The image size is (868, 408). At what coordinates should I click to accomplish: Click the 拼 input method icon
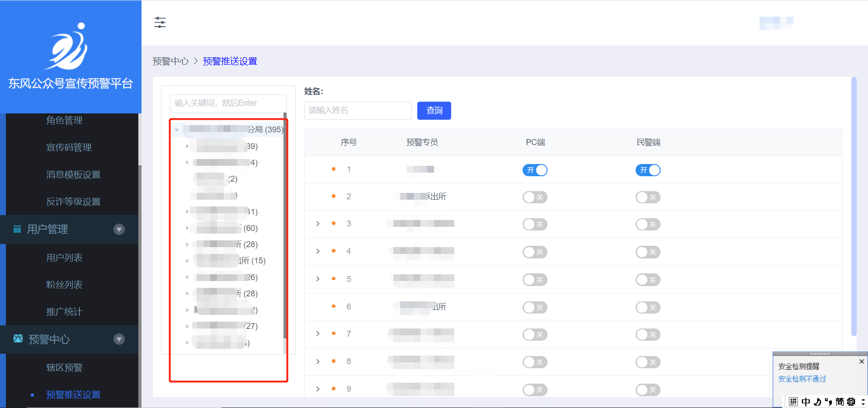[x=793, y=402]
